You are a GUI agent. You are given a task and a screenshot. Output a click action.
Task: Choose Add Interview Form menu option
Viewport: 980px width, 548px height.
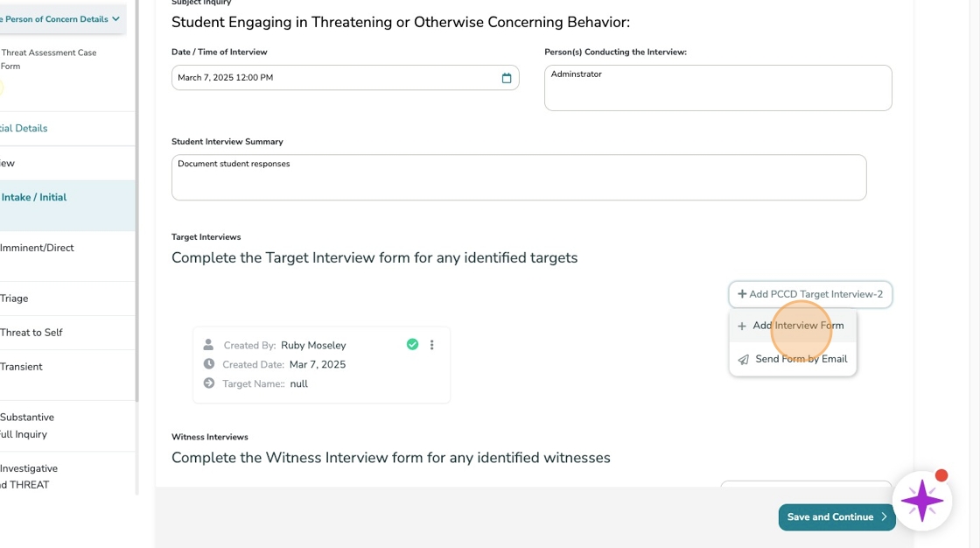point(797,326)
